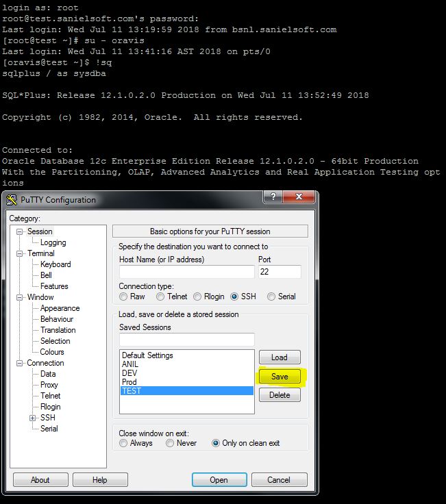The width and height of the screenshot is (446, 504).
Task: Open the Logging category
Action: point(53,242)
